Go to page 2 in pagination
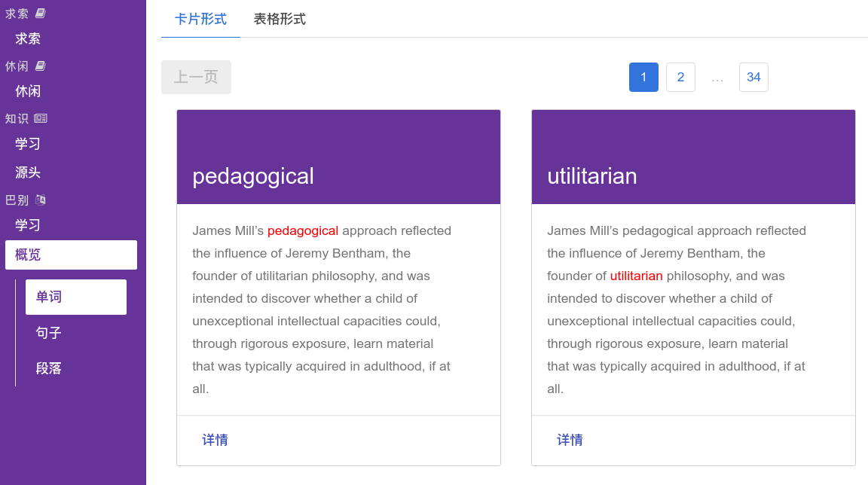This screenshot has height=485, width=868. (680, 77)
